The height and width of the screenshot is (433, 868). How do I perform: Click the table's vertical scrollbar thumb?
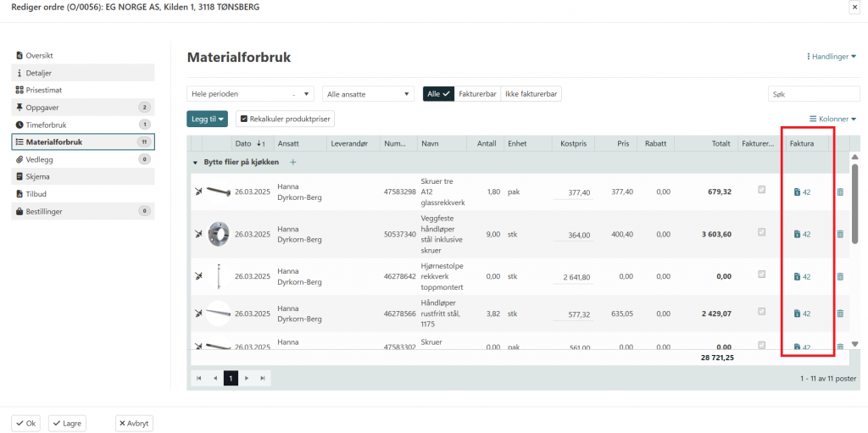coord(854,203)
